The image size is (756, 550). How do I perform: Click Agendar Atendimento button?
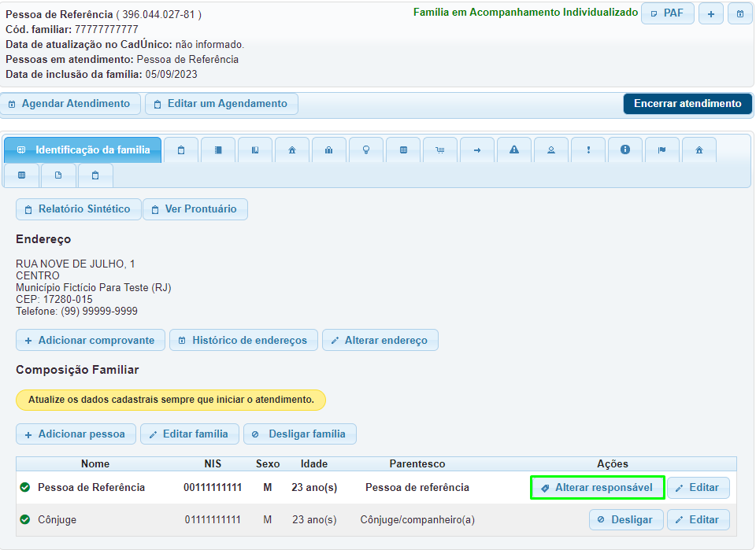point(70,104)
